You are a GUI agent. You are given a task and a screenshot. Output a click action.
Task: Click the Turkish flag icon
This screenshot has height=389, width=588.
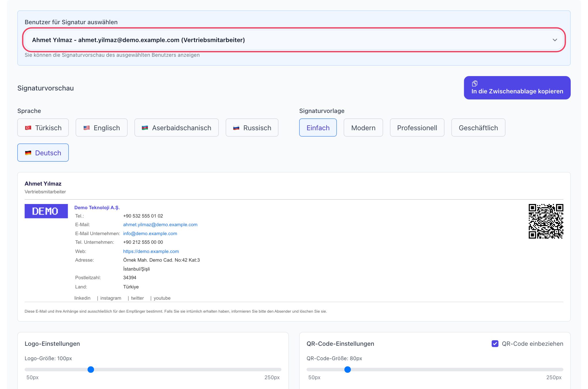(x=28, y=128)
